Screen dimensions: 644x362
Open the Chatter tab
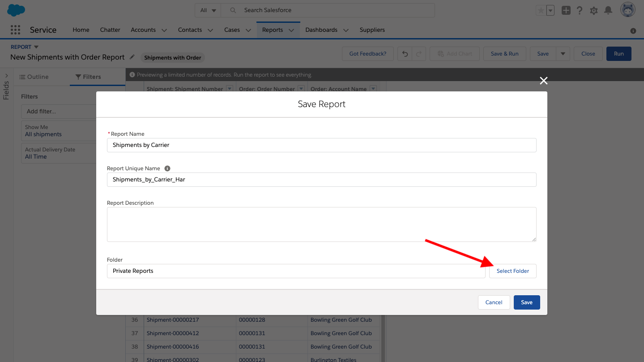110,30
